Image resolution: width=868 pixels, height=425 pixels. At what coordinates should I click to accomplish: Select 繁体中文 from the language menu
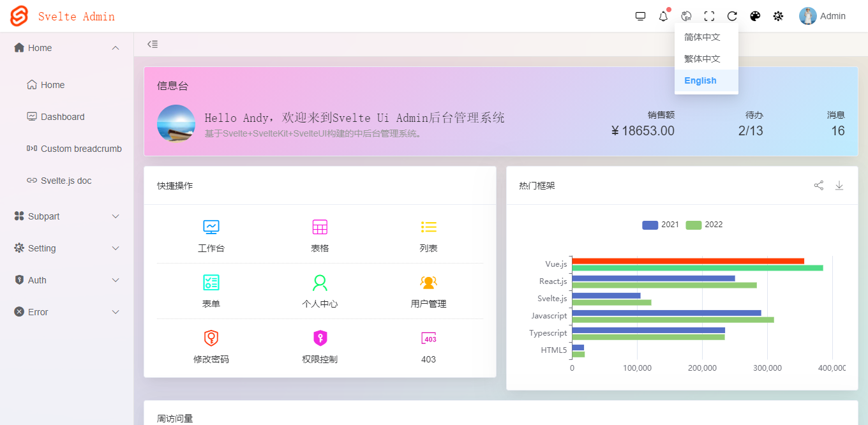click(703, 59)
